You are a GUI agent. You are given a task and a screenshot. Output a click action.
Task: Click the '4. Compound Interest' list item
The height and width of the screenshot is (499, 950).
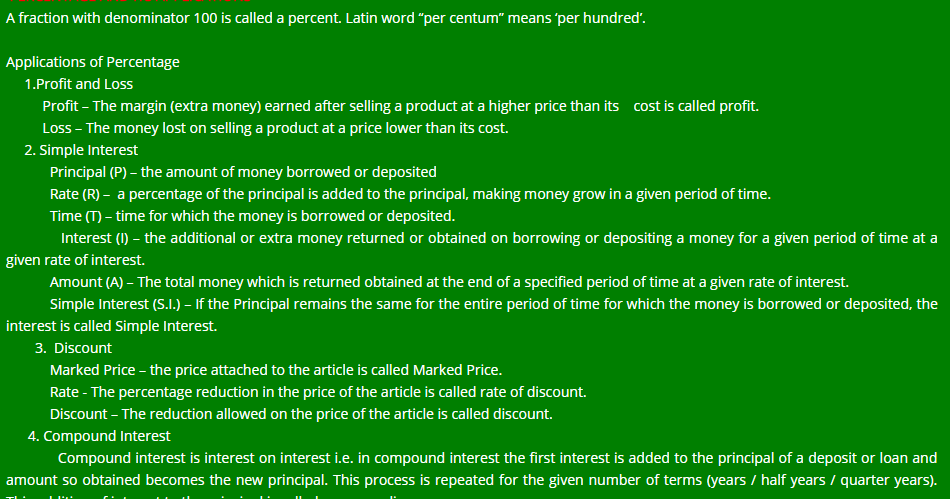(99, 436)
